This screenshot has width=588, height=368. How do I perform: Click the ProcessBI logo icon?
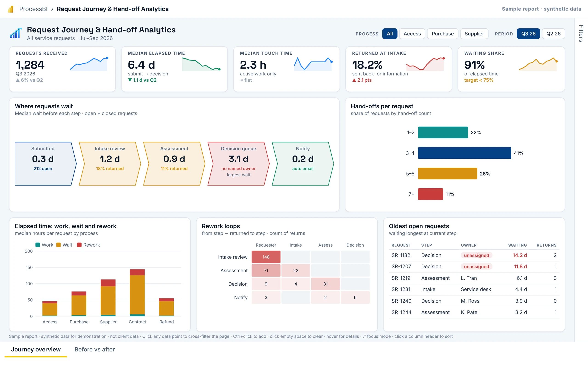pyautogui.click(x=11, y=9)
